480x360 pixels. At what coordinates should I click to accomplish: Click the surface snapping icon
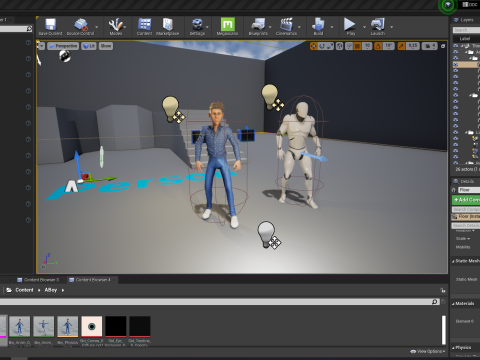point(349,46)
